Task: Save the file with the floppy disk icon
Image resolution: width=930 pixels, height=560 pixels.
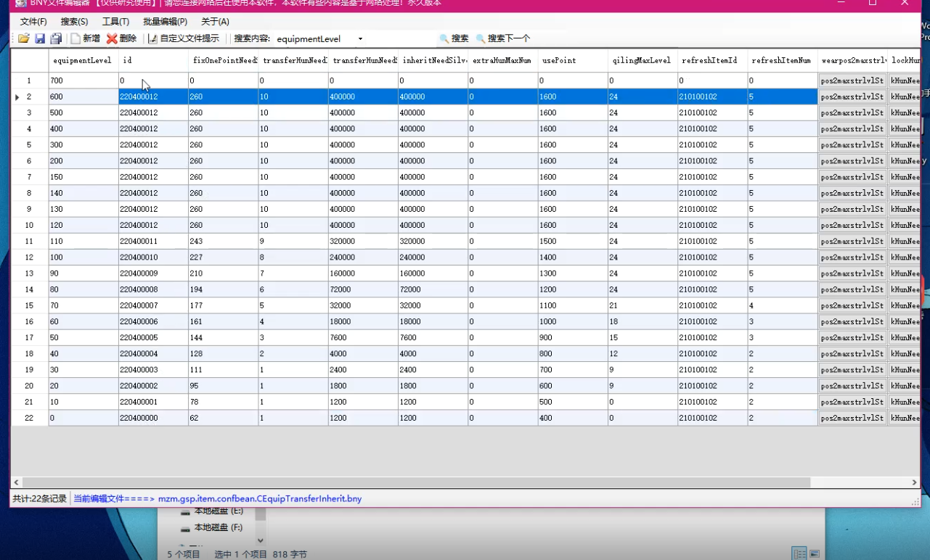Action: (x=40, y=38)
